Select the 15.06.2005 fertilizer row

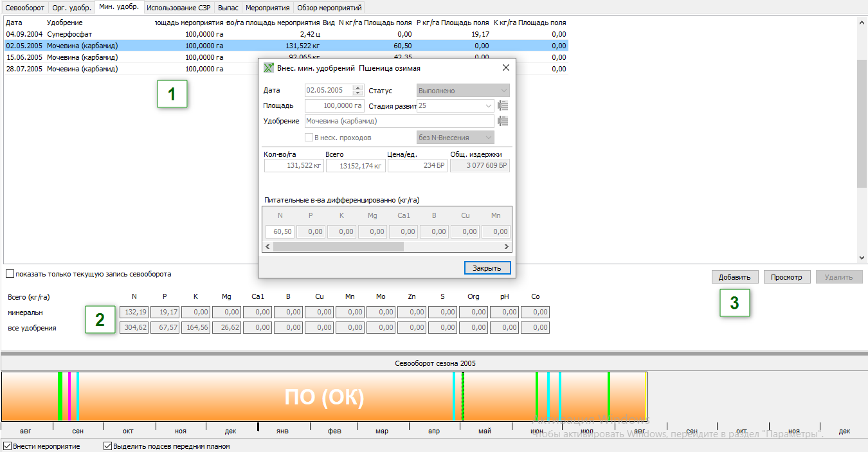tap(286, 57)
